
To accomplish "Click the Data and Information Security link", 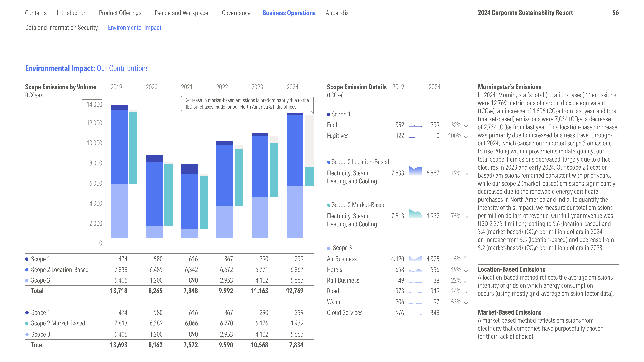I will [x=61, y=28].
